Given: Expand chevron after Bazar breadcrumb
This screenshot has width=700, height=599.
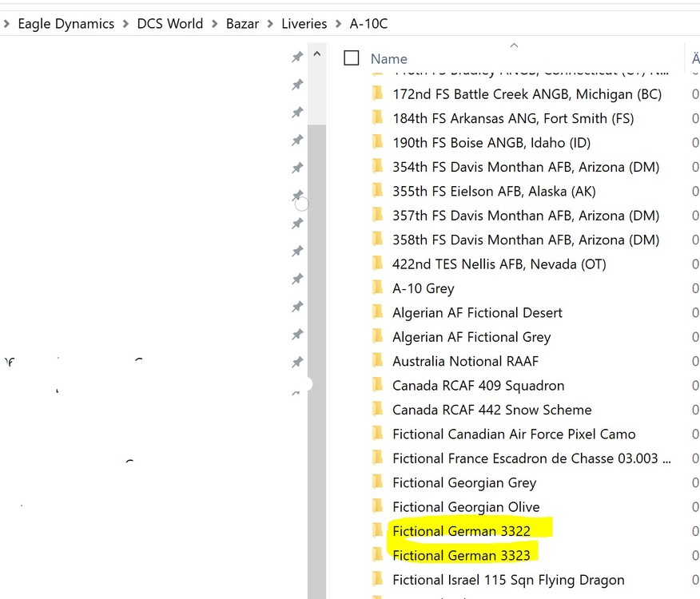Looking at the screenshot, I should [270, 24].
